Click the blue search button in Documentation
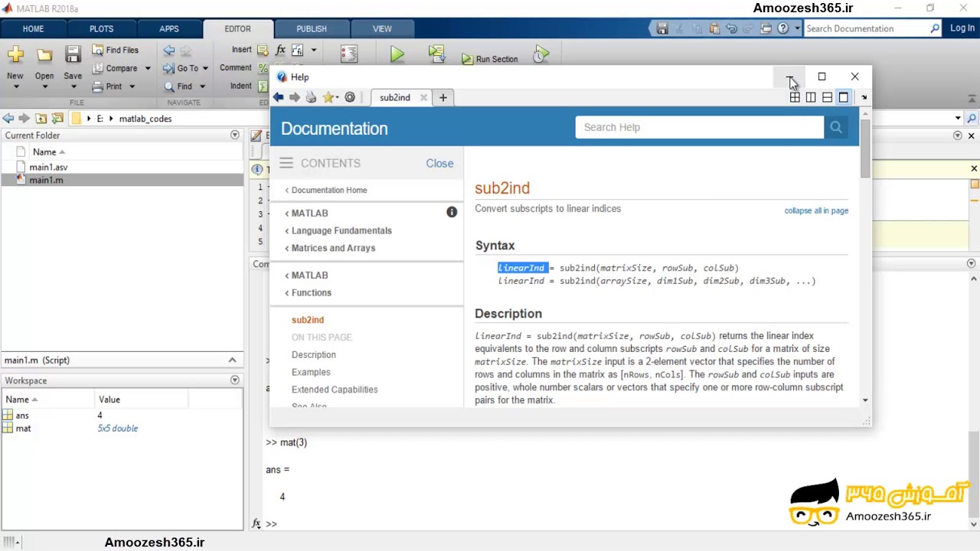Screen dimensions: 980x551 pos(835,127)
